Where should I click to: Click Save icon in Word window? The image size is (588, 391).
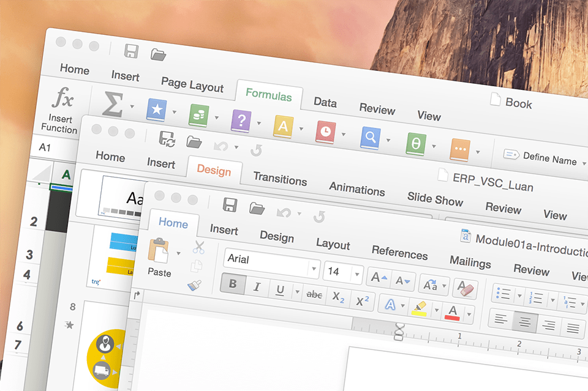click(x=230, y=205)
